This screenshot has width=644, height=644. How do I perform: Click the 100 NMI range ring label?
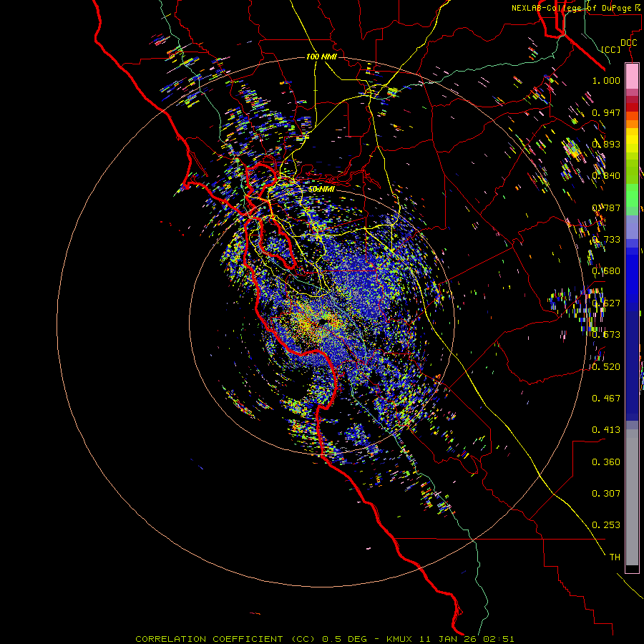point(321,57)
